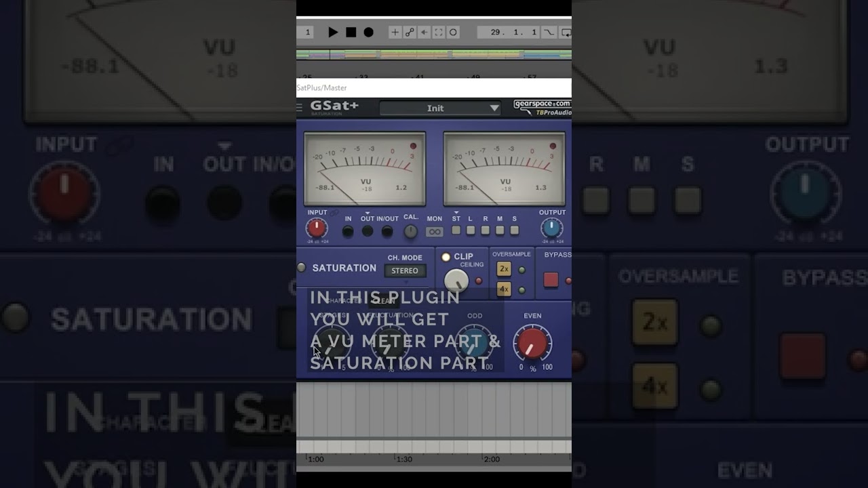Image resolution: width=868 pixels, height=488 pixels.
Task: Select the R channel monitor button
Action: tap(486, 230)
